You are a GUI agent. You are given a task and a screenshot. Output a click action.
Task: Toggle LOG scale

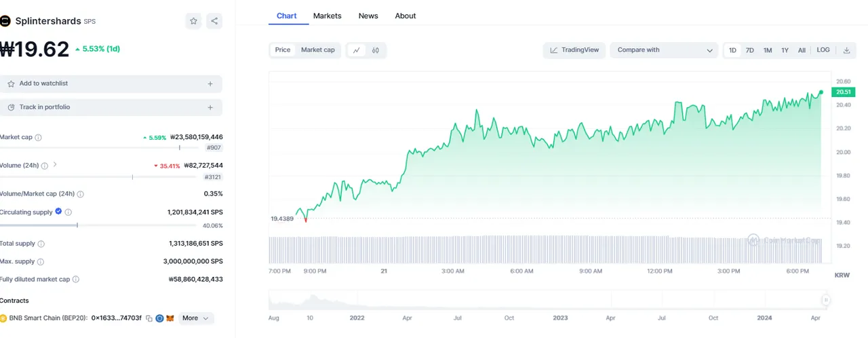823,50
